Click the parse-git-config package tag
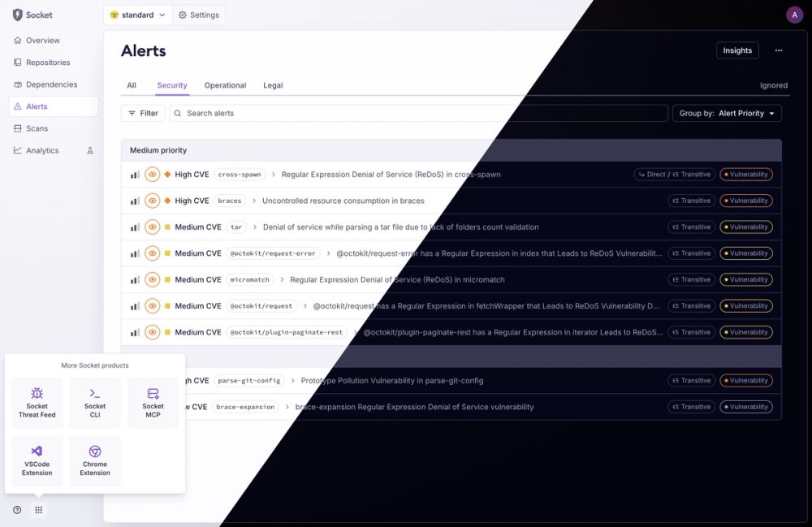 tap(249, 381)
